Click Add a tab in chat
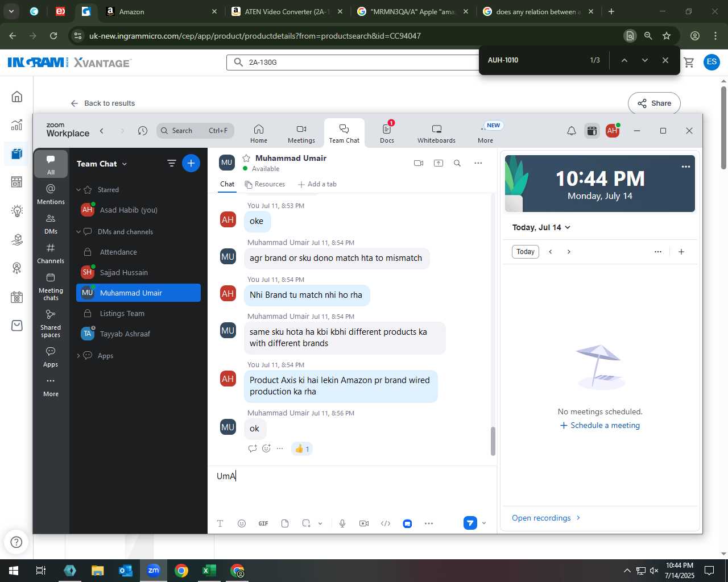This screenshot has width=728, height=582. 317,184
